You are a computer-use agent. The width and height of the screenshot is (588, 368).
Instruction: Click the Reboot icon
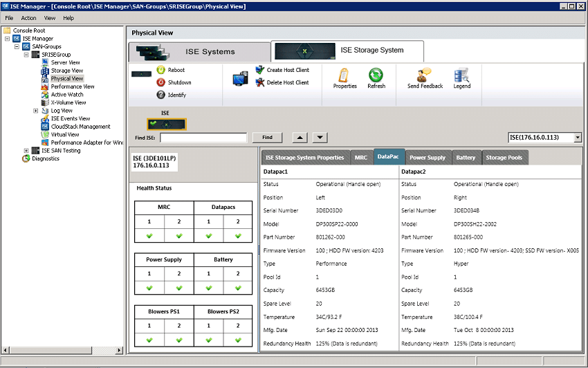161,70
